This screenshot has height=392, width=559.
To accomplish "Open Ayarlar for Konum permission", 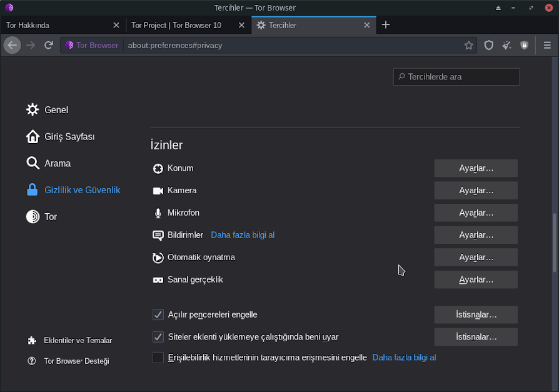I will (x=476, y=168).
